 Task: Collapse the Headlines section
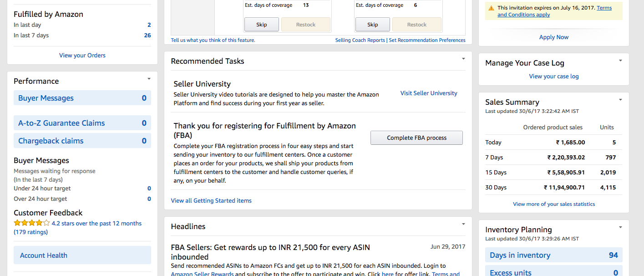pyautogui.click(x=463, y=224)
